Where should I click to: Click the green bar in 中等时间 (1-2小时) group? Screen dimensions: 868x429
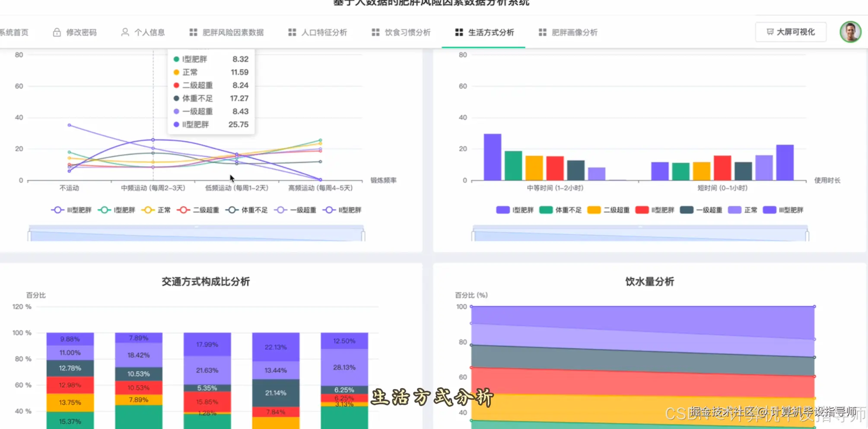click(513, 166)
